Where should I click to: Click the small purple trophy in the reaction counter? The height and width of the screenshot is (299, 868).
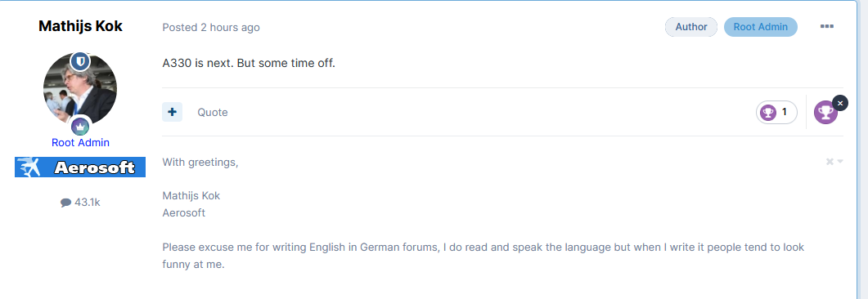pos(768,112)
